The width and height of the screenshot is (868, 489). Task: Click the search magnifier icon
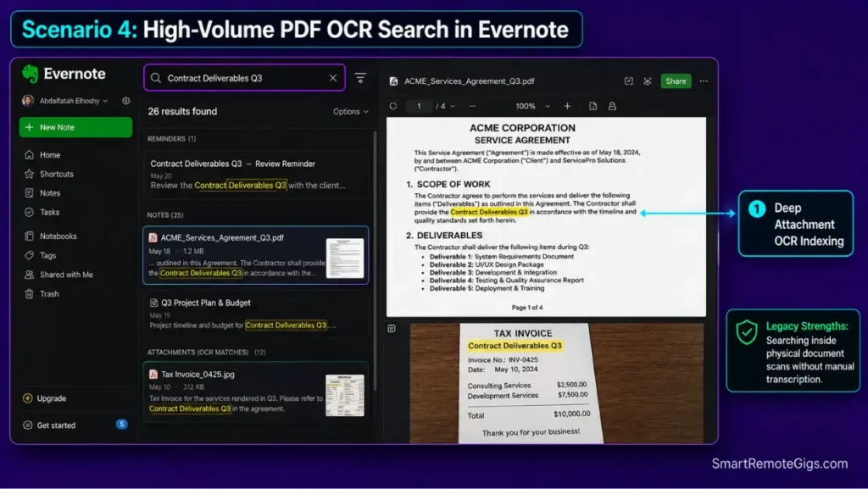pyautogui.click(x=156, y=78)
